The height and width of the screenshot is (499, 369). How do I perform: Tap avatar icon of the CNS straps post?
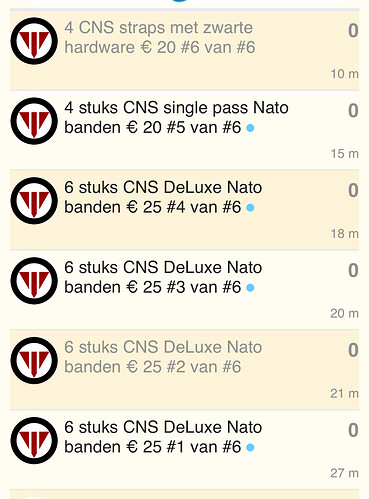click(x=34, y=41)
